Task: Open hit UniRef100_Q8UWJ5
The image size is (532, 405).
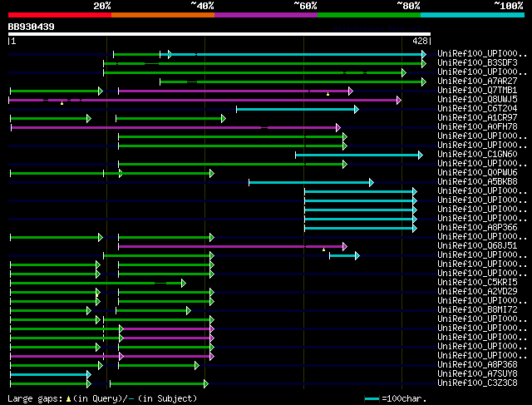Action: pyautogui.click(x=477, y=99)
